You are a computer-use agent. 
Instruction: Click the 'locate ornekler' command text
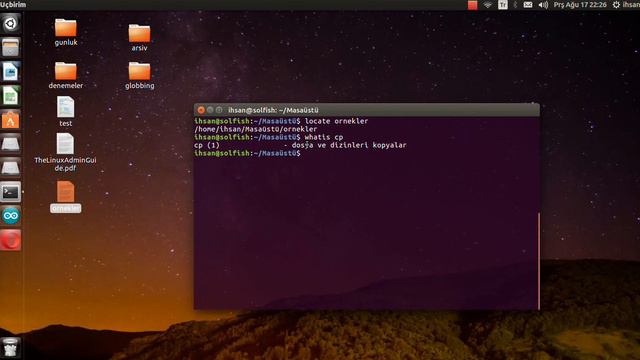(x=336, y=121)
